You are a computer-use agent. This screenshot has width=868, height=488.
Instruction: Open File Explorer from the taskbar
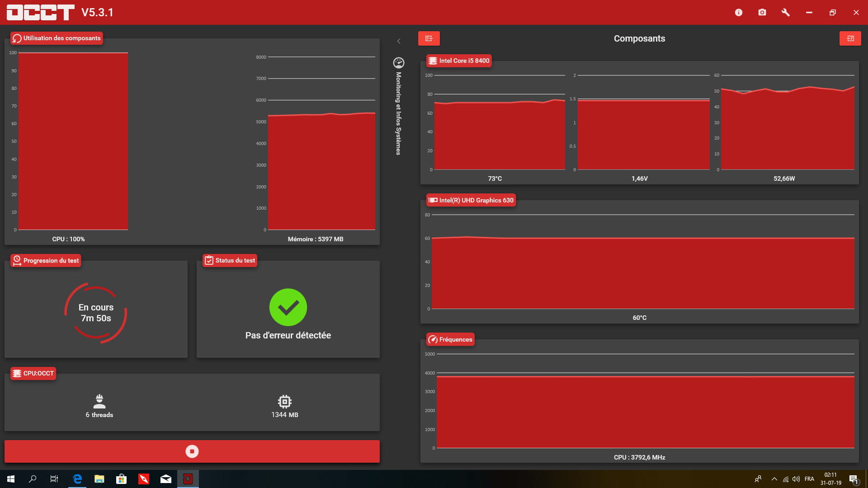point(99,479)
